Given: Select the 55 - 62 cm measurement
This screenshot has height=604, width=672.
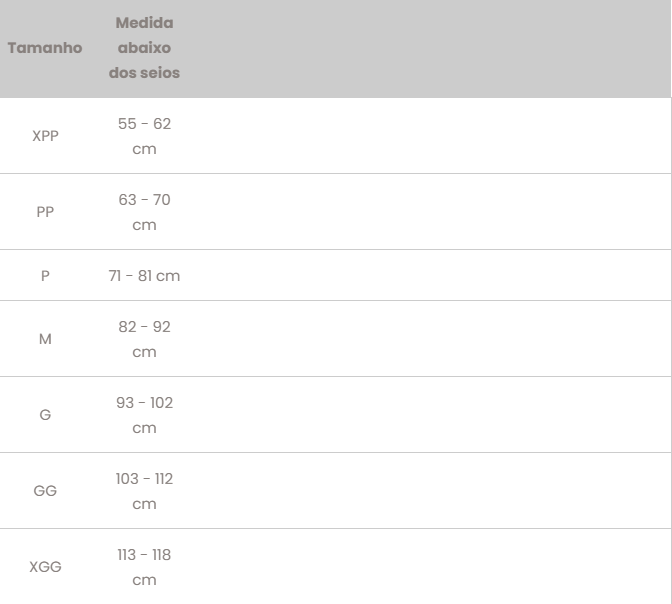Looking at the screenshot, I should (x=144, y=136).
